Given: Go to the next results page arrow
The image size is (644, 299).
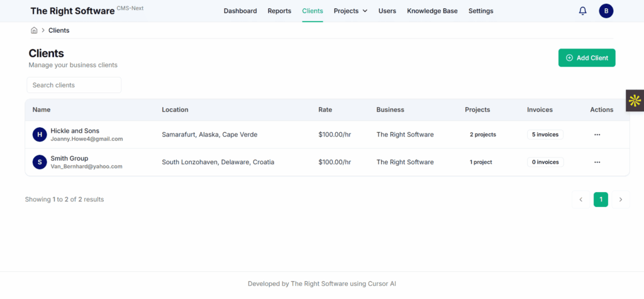Looking at the screenshot, I should (621, 200).
